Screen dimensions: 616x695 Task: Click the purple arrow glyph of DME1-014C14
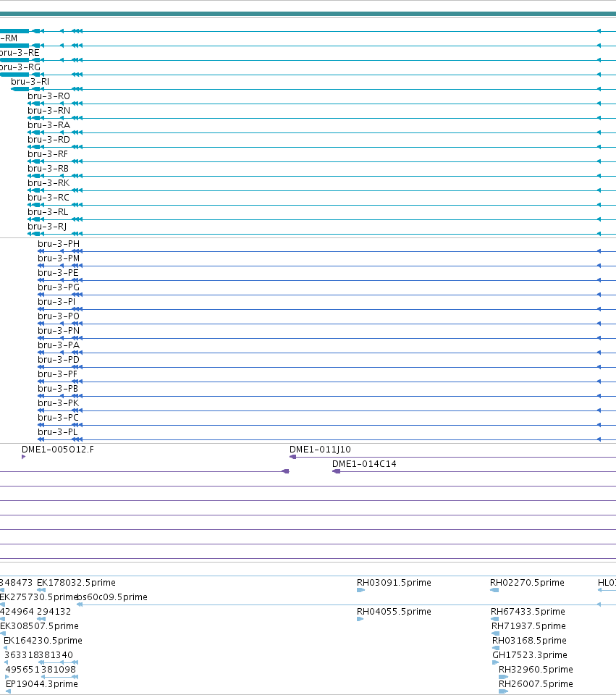[x=337, y=471]
